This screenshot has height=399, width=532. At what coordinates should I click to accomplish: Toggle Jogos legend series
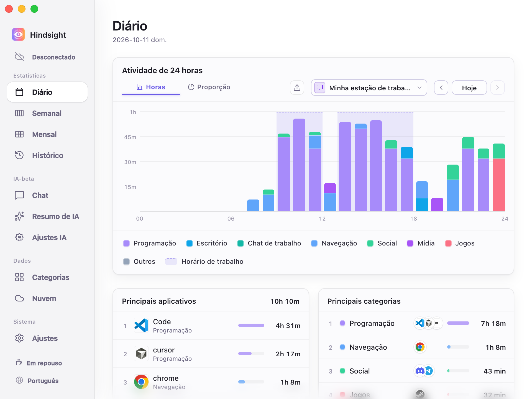point(460,243)
